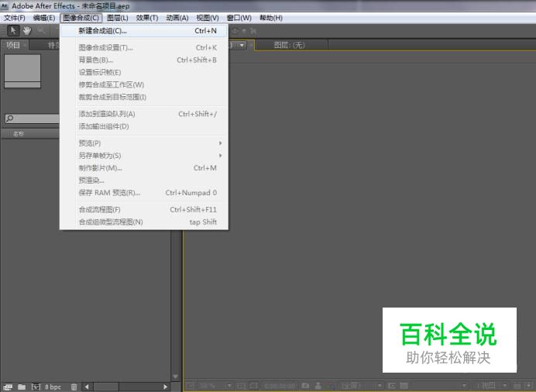
Task: Take snapshot with camera icon in viewer
Action: [305, 386]
